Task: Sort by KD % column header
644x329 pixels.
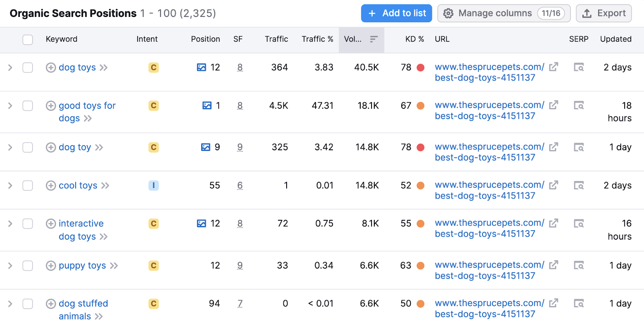Action: tap(414, 39)
